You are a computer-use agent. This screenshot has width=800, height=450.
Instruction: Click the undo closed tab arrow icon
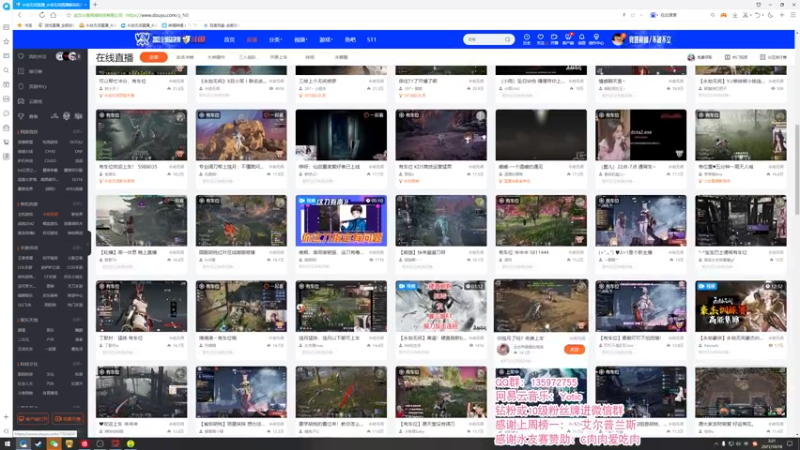click(x=758, y=15)
